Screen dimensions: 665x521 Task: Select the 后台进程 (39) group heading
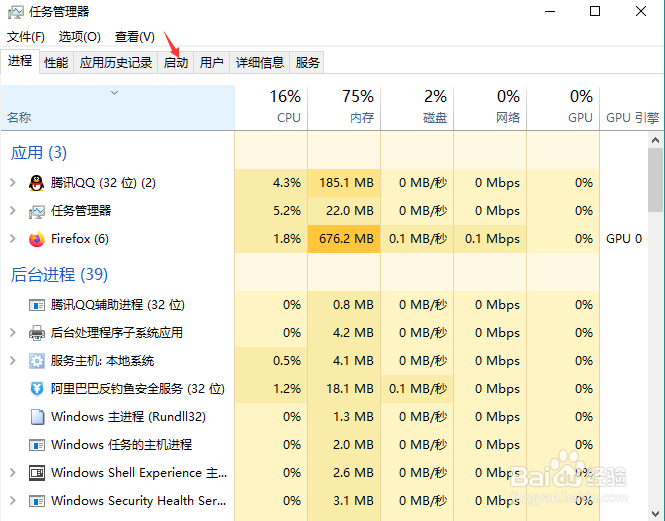(x=59, y=275)
